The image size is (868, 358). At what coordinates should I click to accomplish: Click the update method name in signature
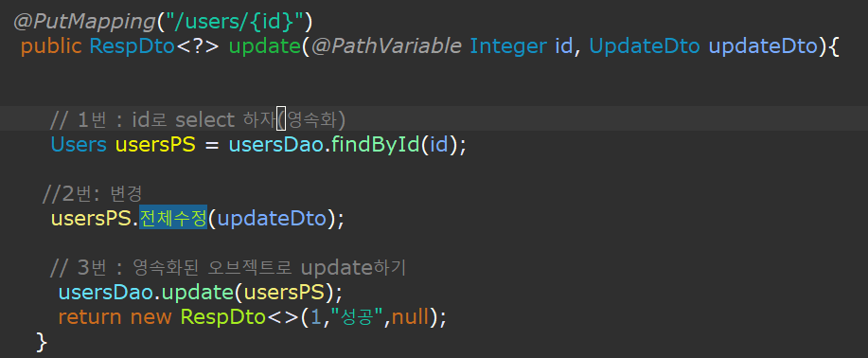click(x=265, y=47)
